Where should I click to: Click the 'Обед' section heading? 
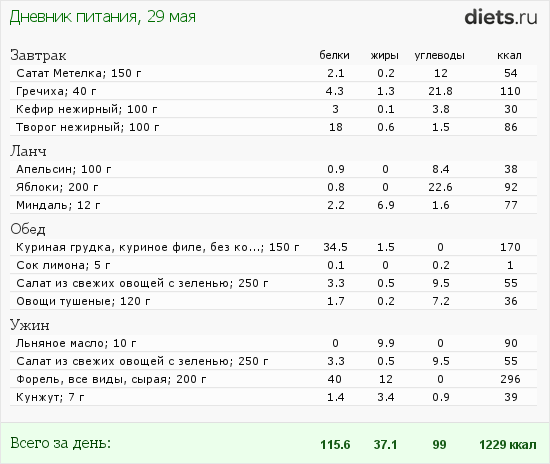pos(28,229)
